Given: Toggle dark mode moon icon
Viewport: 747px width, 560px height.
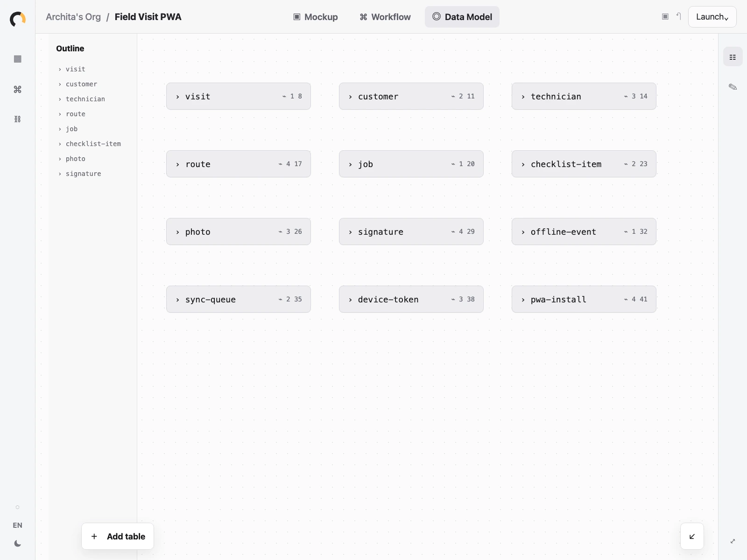Looking at the screenshot, I should tap(18, 543).
